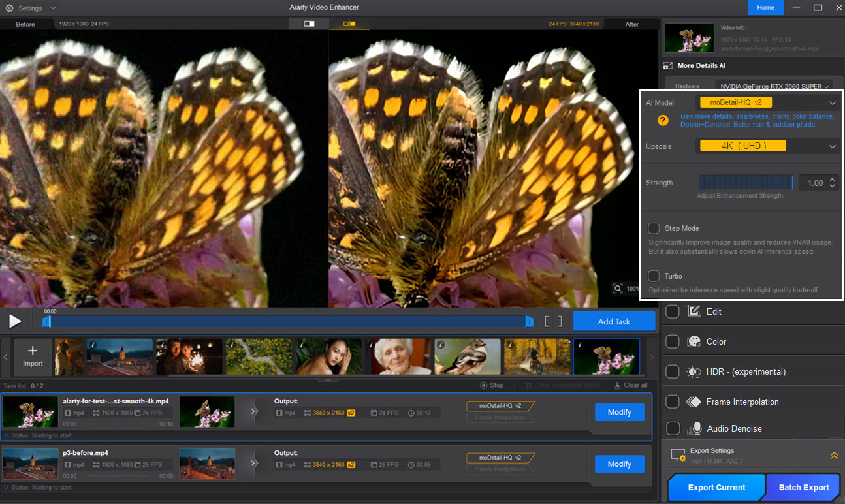Screen dimensions: 845x504
Task: Expand the Export Settings panel
Action: [x=834, y=456]
